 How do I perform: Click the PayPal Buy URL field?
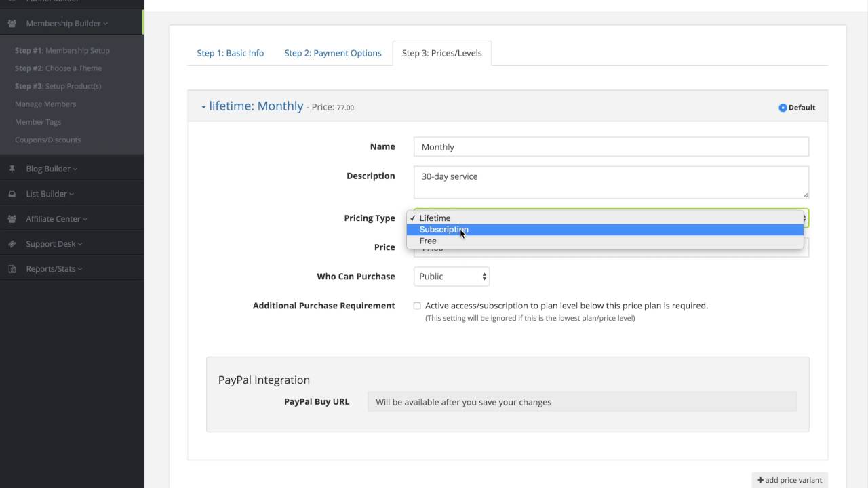pos(583,402)
